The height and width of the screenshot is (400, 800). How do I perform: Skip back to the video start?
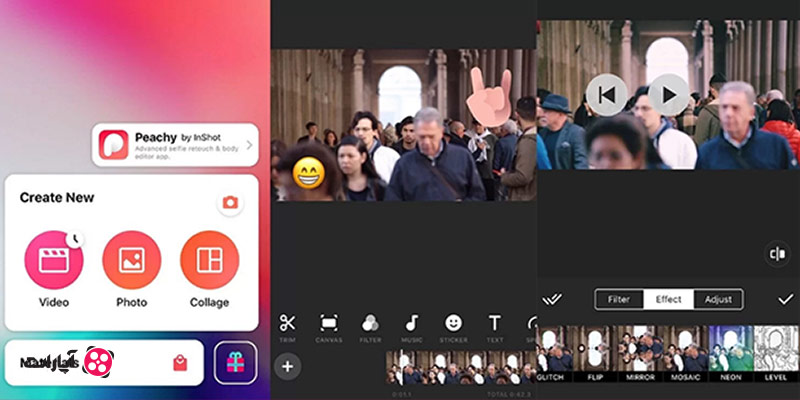point(607,95)
